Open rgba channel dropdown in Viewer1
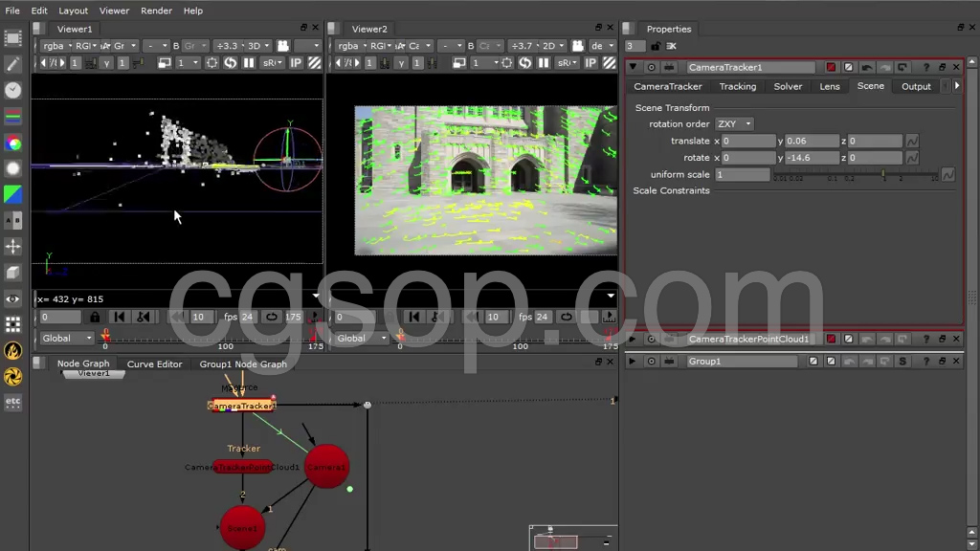The height and width of the screenshot is (551, 980). coord(56,46)
